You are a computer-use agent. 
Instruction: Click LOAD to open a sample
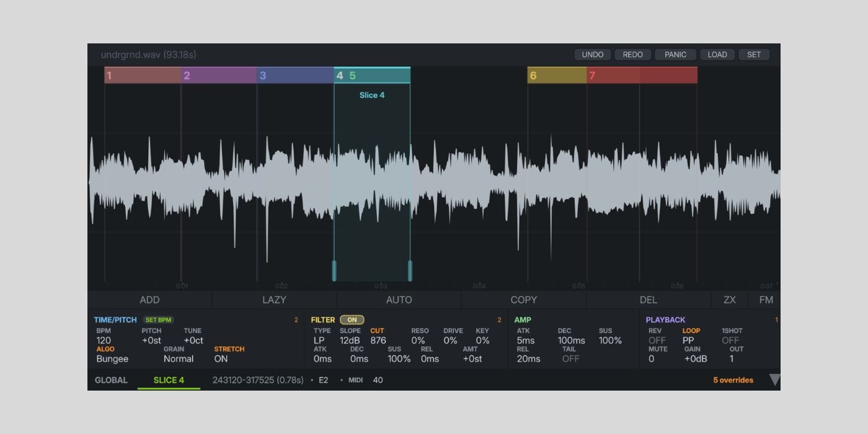pyautogui.click(x=717, y=55)
